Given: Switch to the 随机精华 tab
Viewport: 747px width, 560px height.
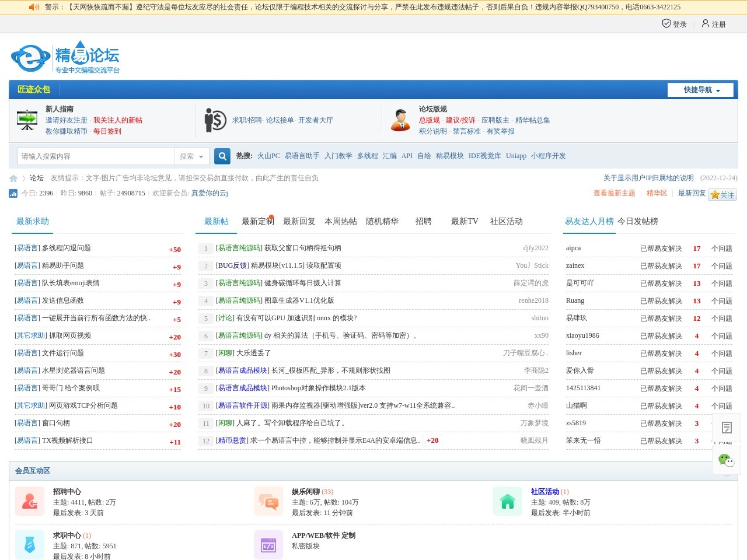Looking at the screenshot, I should [382, 222].
